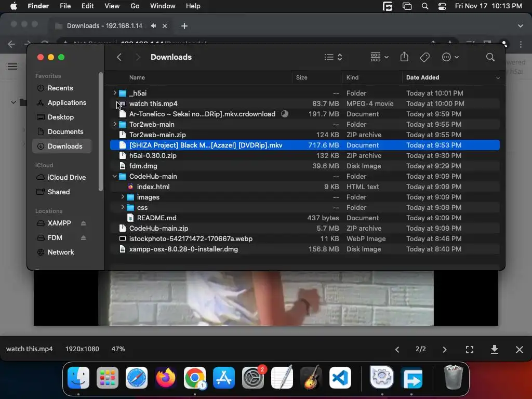Open the More actions ellipsis menu

pos(450,57)
